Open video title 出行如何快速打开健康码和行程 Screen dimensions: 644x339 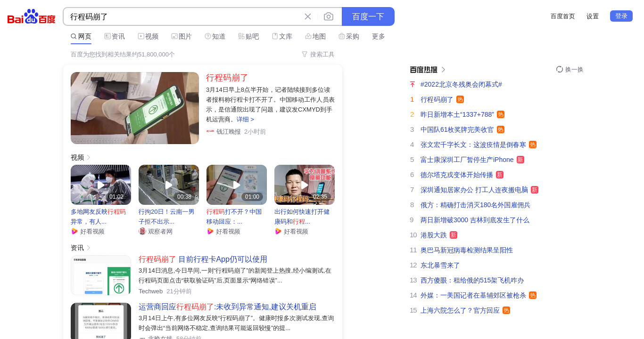click(x=302, y=217)
